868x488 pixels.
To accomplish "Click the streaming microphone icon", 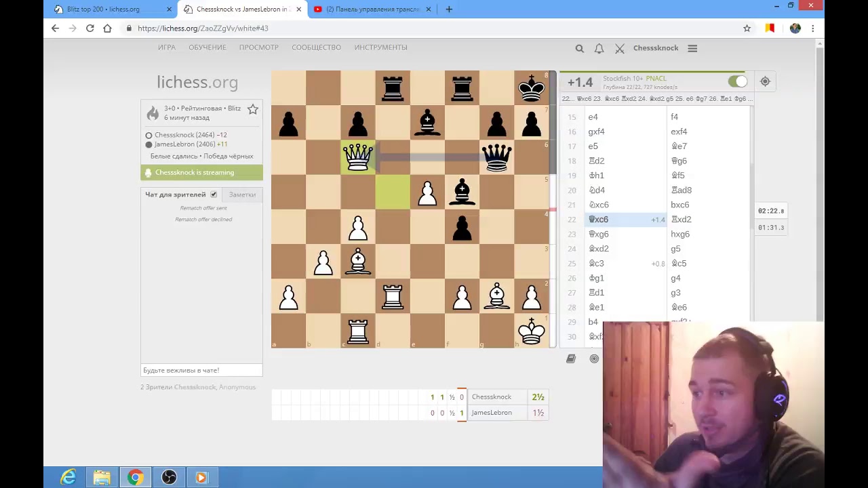I will click(x=148, y=172).
